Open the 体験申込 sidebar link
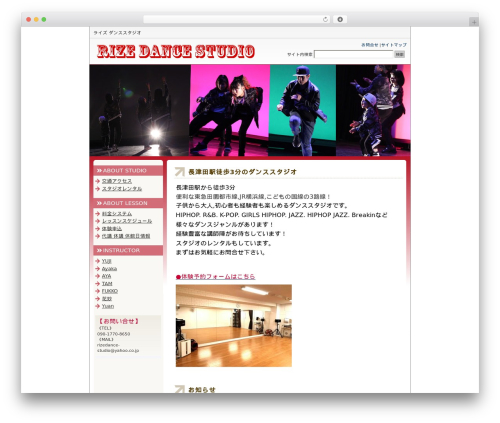The width and height of the screenshot is (500, 423). 112,229
